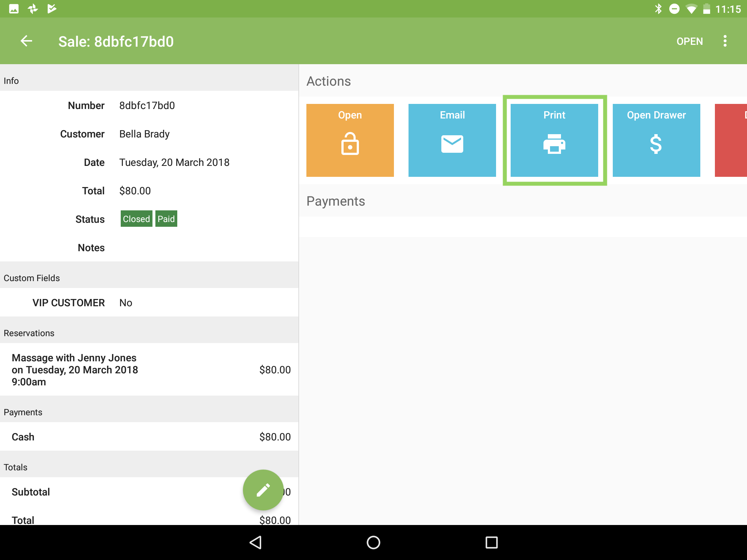Tap the Print action tile
The width and height of the screenshot is (747, 560).
[554, 140]
